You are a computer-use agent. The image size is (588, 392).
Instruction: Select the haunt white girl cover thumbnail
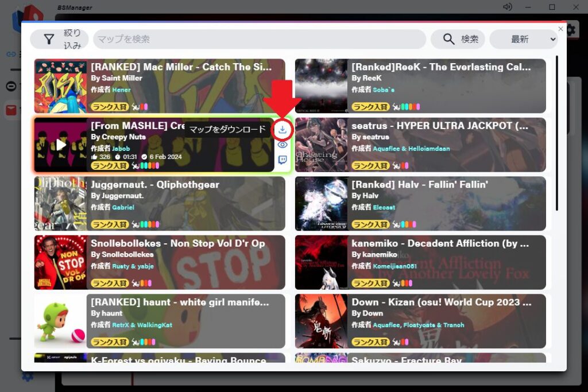[60, 321]
